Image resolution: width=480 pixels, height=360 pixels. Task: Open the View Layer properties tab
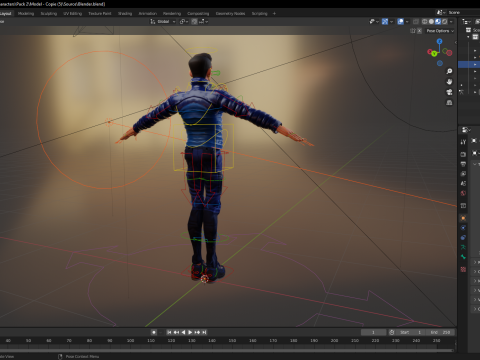[463, 174]
